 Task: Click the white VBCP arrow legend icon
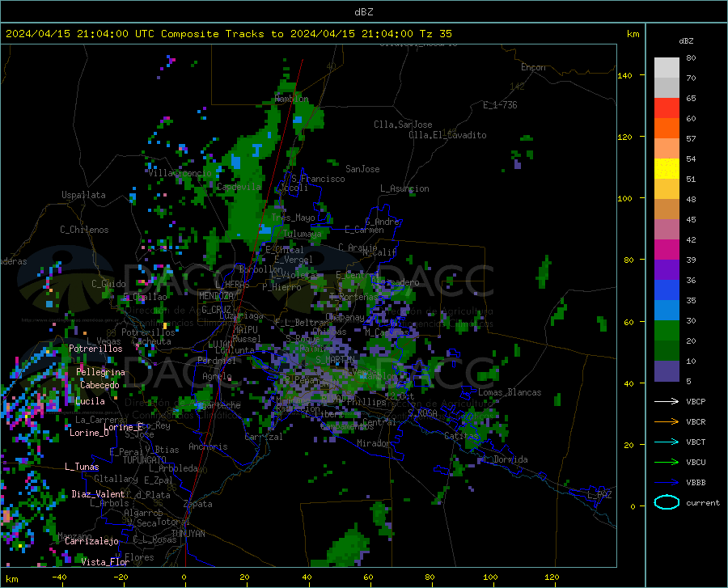[x=667, y=401]
